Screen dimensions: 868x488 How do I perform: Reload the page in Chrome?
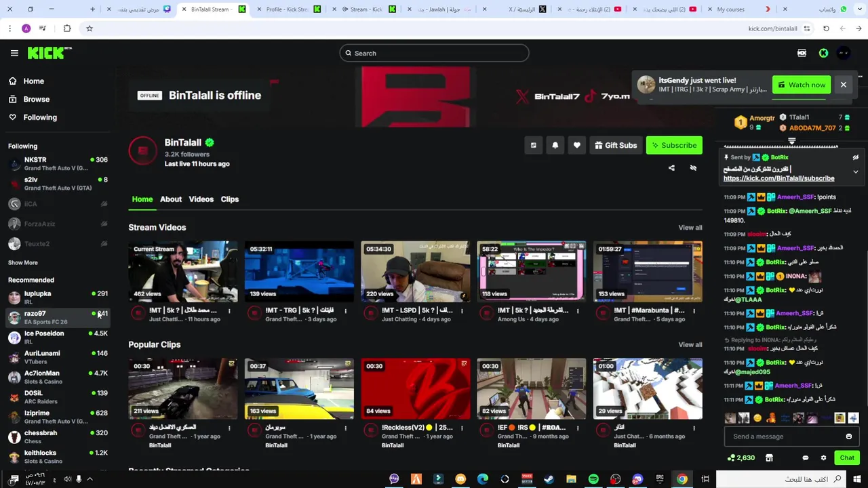click(826, 28)
